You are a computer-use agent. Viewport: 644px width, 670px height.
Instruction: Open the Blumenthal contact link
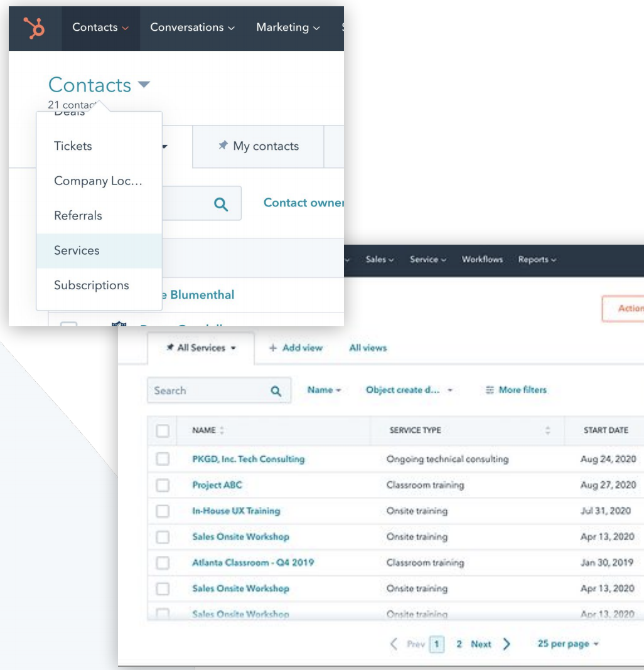point(198,295)
